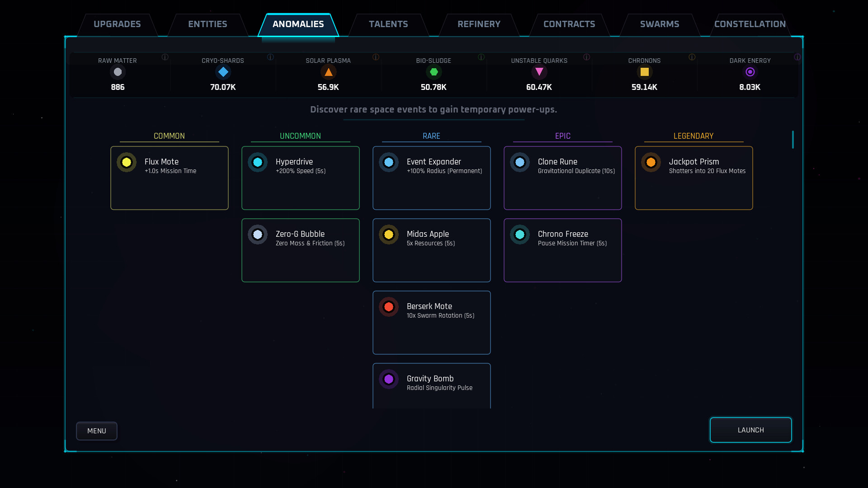Viewport: 868px width, 488px height.
Task: Show info for Dark Energy resource
Action: pyautogui.click(x=797, y=57)
